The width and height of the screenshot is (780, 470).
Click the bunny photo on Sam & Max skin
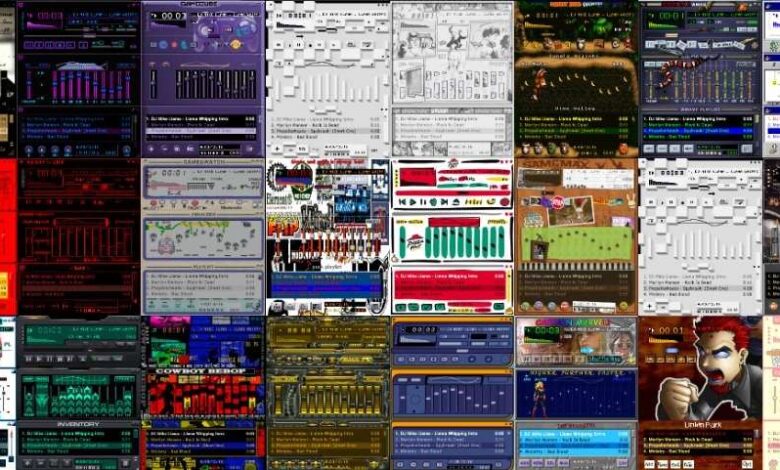point(571,210)
